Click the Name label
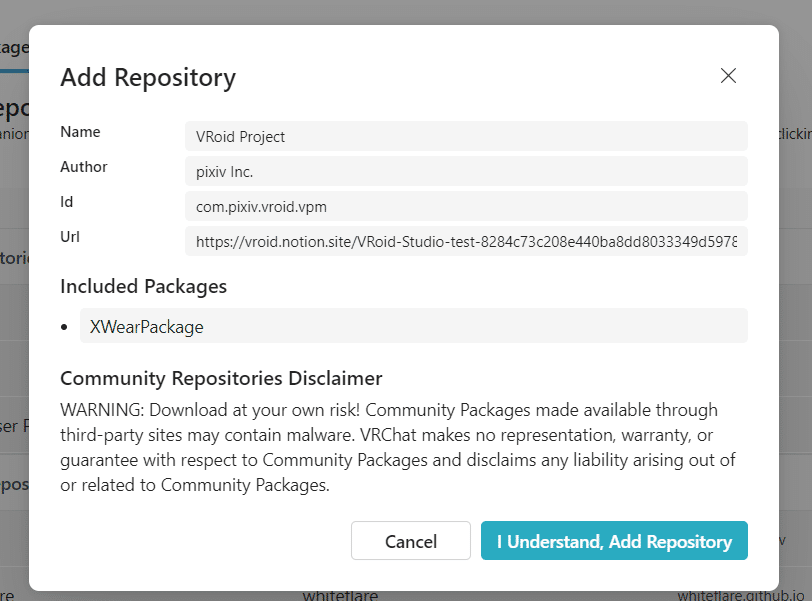This screenshot has height=601, width=812. pos(80,132)
